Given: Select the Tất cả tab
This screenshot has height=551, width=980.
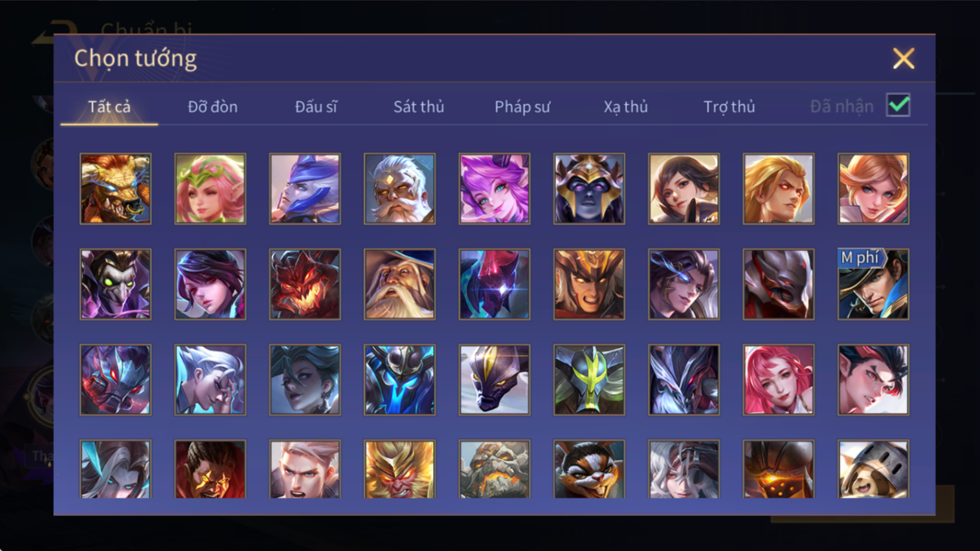Looking at the screenshot, I should pyautogui.click(x=109, y=107).
